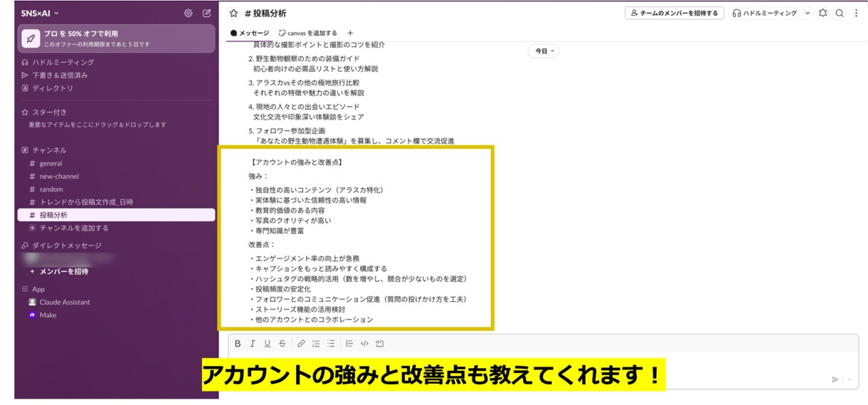Expand the スター付き section
This screenshot has height=405, width=868.
click(x=44, y=112)
